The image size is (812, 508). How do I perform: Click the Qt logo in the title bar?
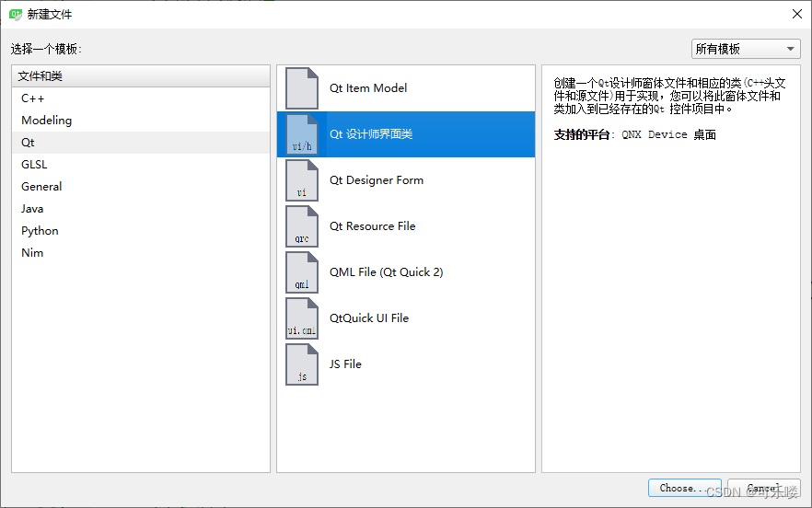(x=16, y=14)
